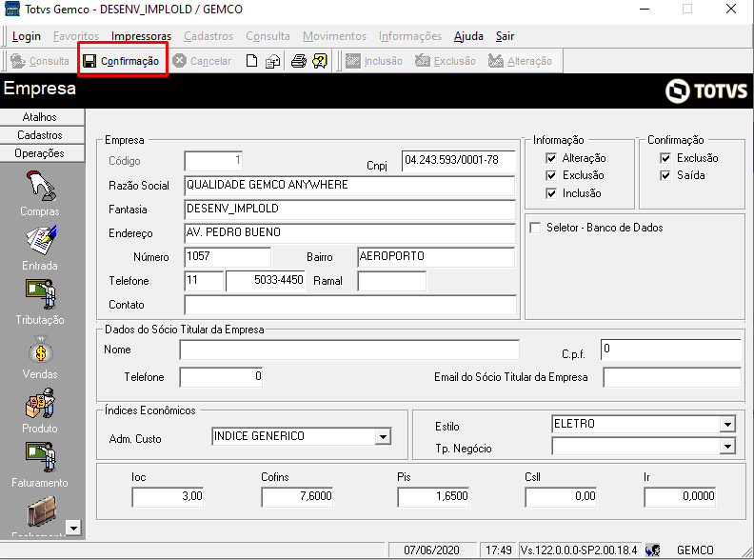
Task: Click the status bar date 07/06/2020
Action: tap(431, 550)
